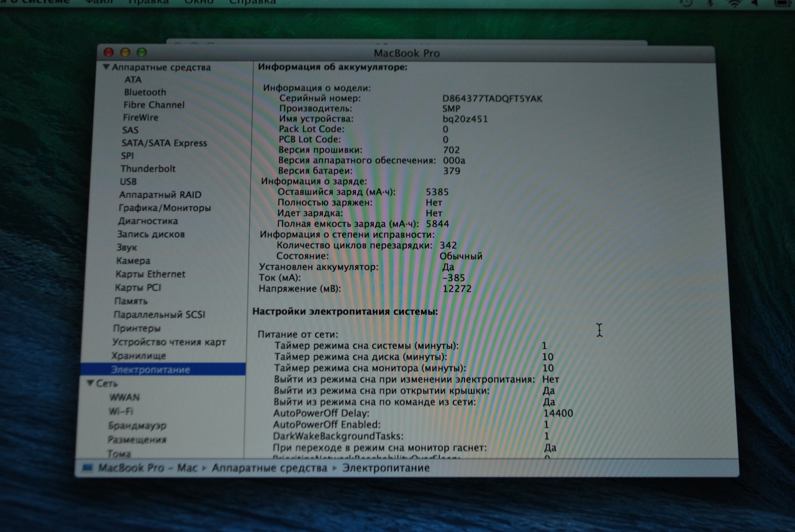Click Электропитание in the bottom path bar

386,467
